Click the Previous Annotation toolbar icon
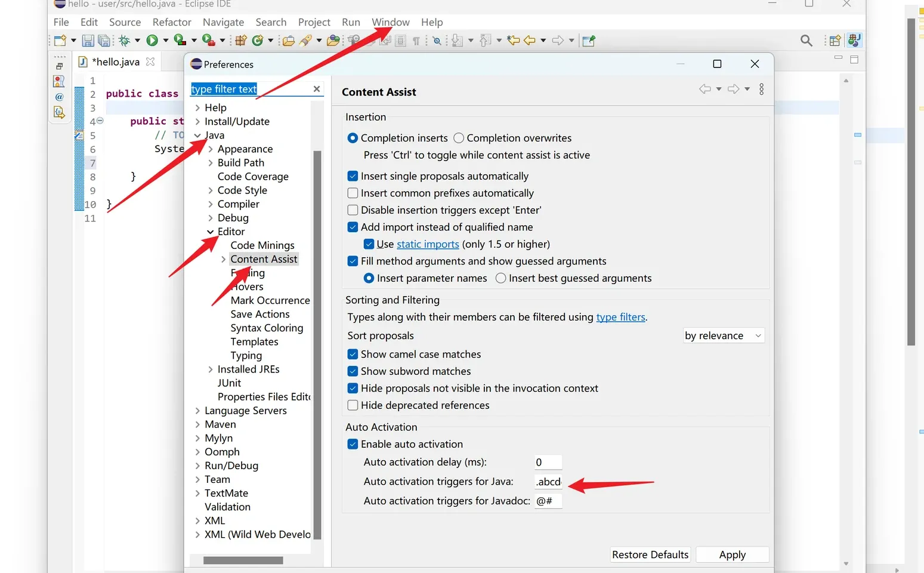 [x=486, y=41]
